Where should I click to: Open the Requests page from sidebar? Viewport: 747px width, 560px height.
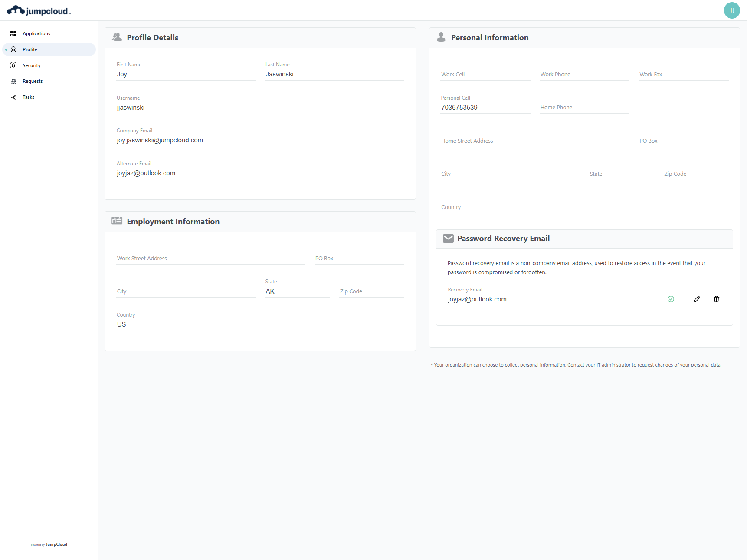[x=33, y=82]
